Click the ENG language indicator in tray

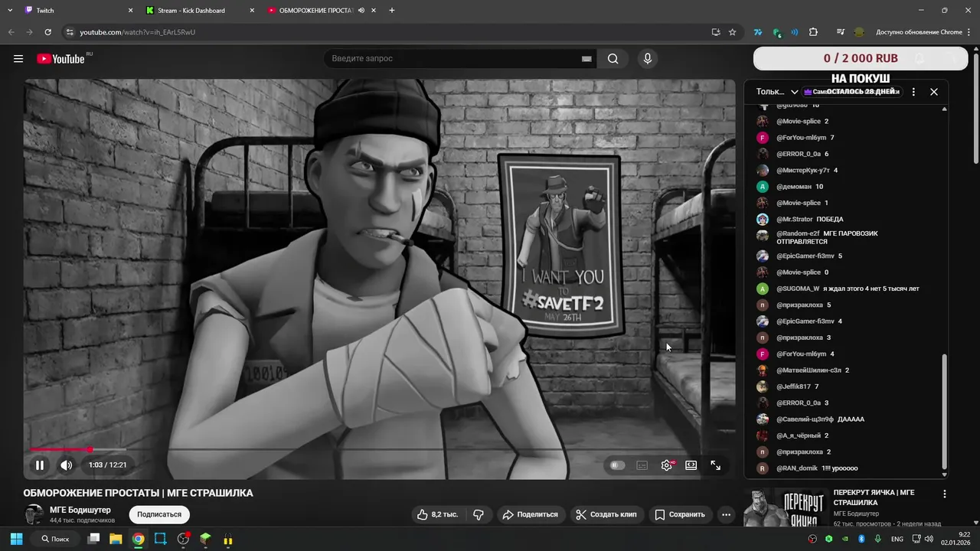[897, 539]
